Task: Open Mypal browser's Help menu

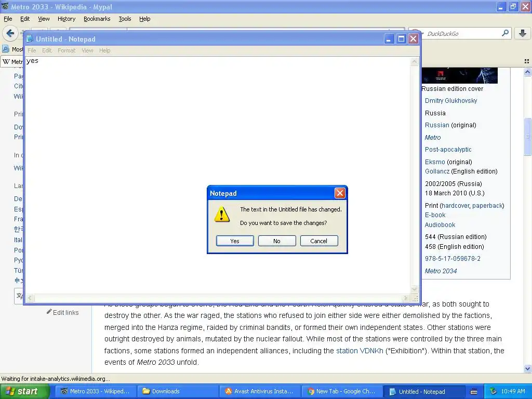Action: 145,19
